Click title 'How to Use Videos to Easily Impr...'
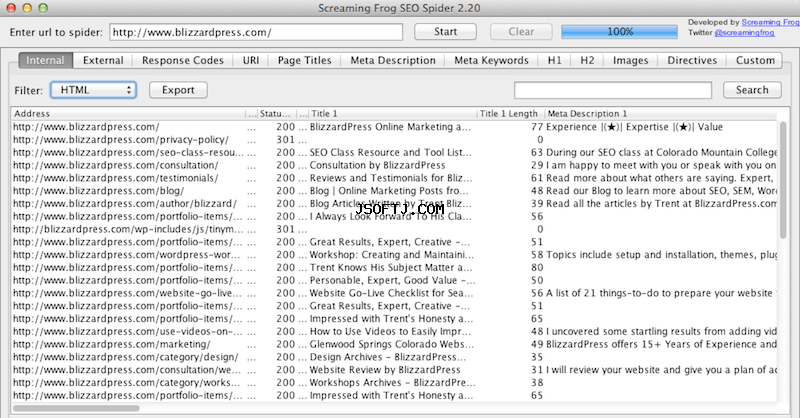 [x=390, y=331]
